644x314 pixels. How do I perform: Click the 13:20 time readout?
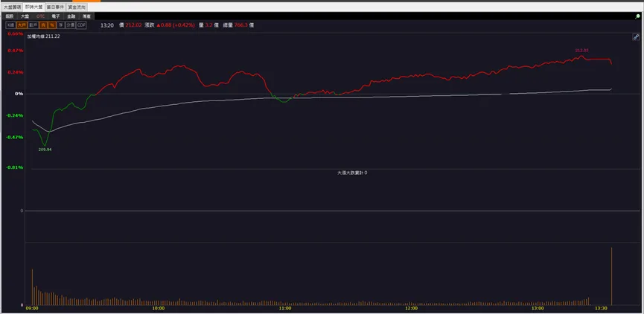click(107, 25)
